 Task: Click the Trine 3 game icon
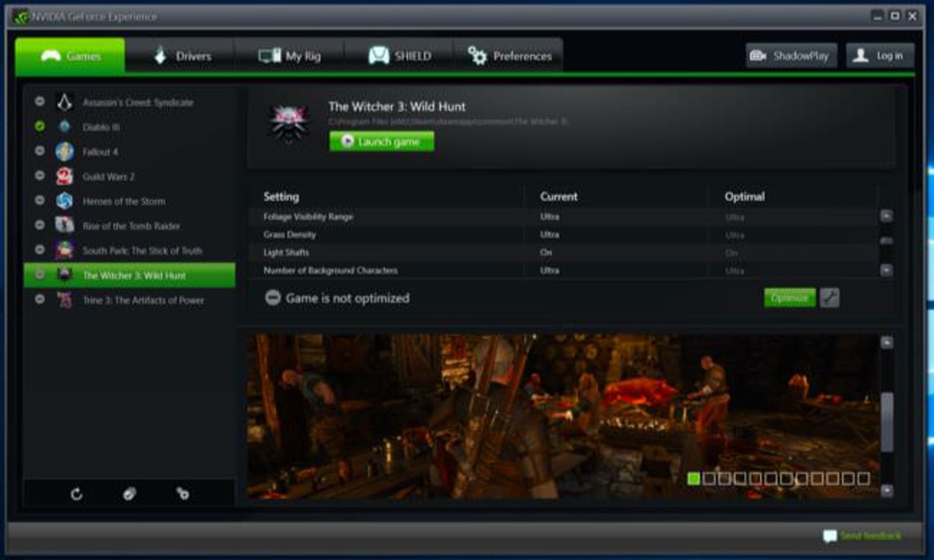[64, 300]
